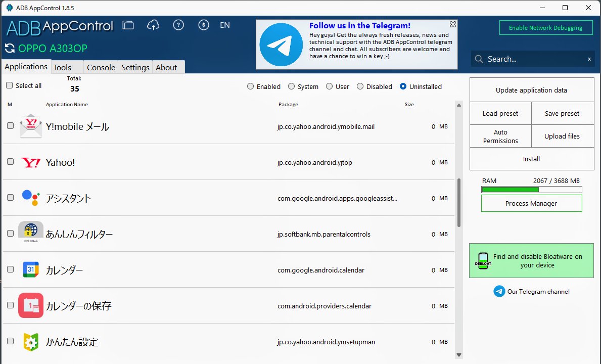Sort by Application Name column header
The image size is (601, 364).
tap(67, 104)
